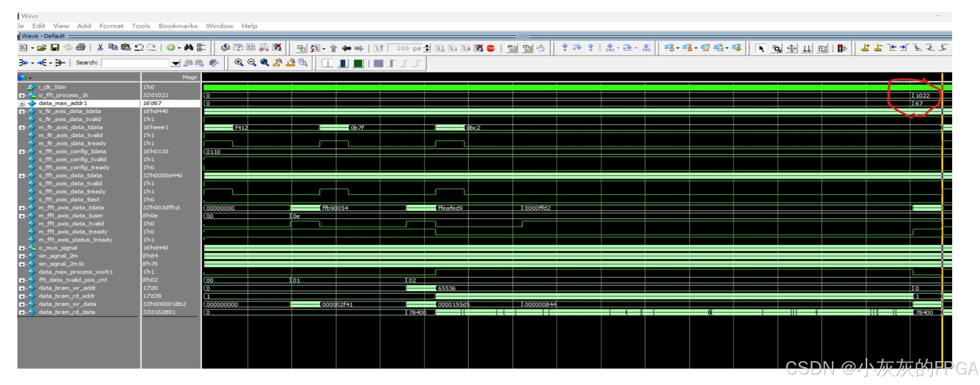Screen dimensions: 980x385
Task: Click the Find Next Transition icon
Action: point(904,48)
